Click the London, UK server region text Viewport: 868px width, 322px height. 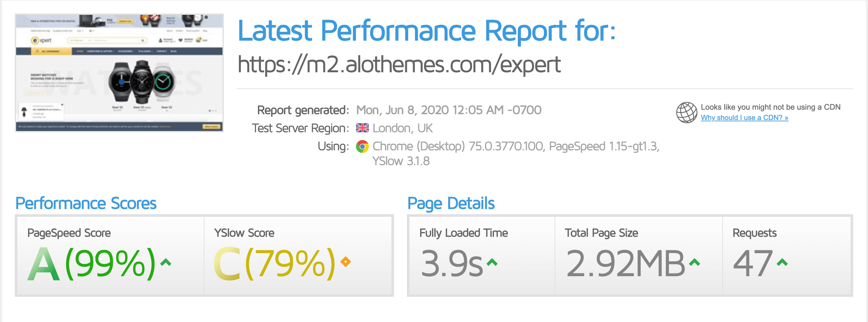pos(402,128)
